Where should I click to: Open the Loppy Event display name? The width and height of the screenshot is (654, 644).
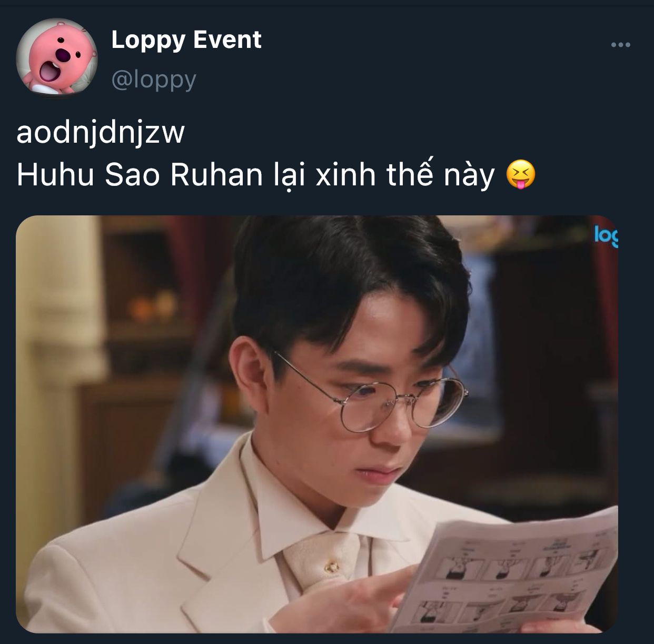[186, 41]
